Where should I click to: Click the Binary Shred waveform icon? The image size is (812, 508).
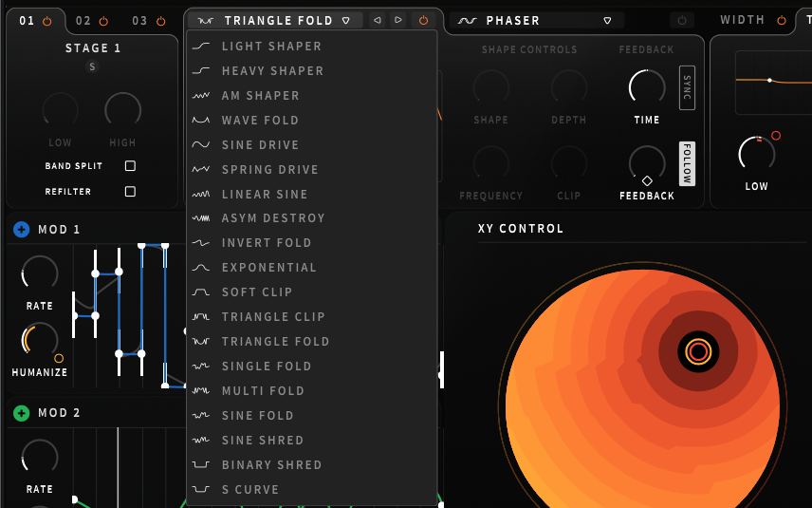coord(201,464)
